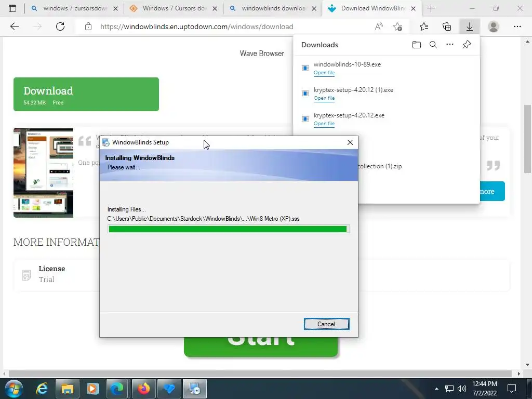This screenshot has width=532, height=399.
Task: Open the Windows Start menu
Action: (14, 389)
